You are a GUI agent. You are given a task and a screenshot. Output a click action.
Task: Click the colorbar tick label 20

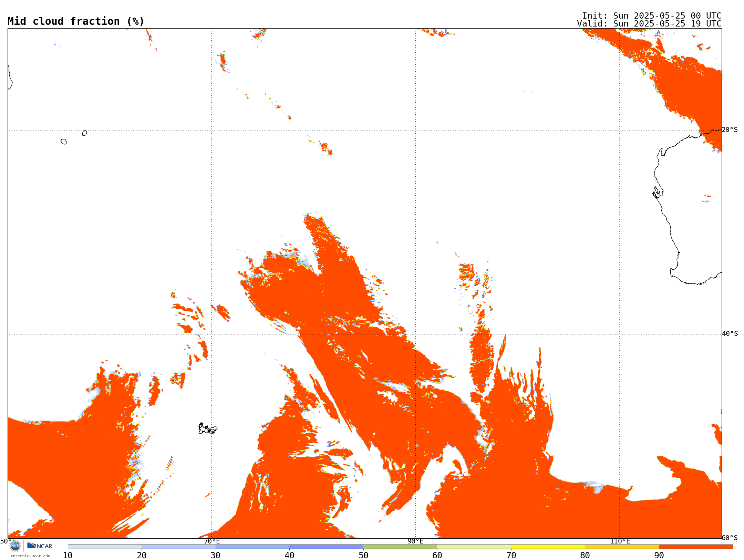point(142,556)
